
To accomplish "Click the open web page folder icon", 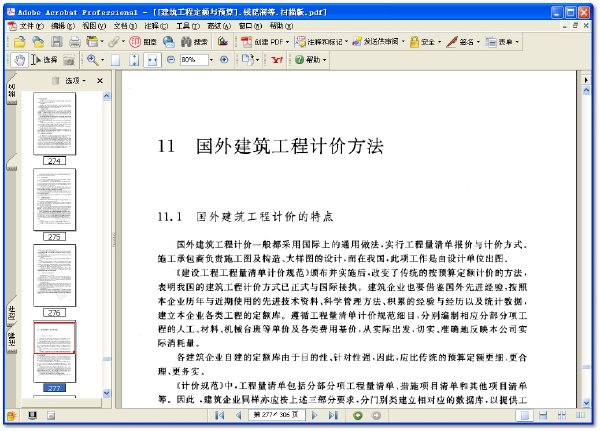I will 38,42.
